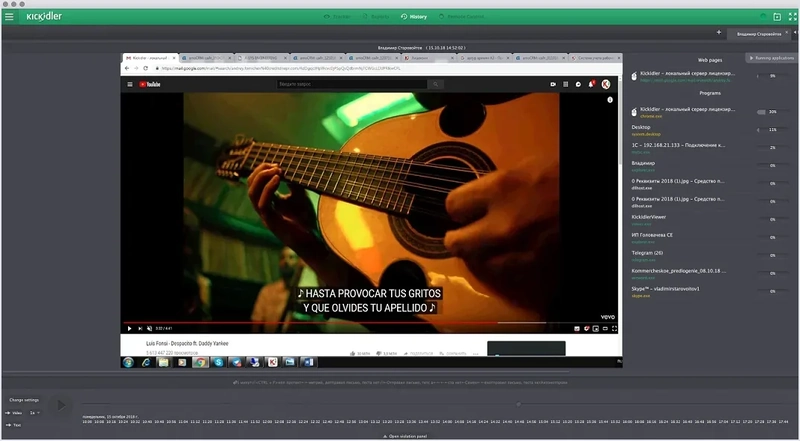The width and height of the screenshot is (800, 441).
Task: Select the 1C 192.168.21.133 program row
Action: pos(710,148)
